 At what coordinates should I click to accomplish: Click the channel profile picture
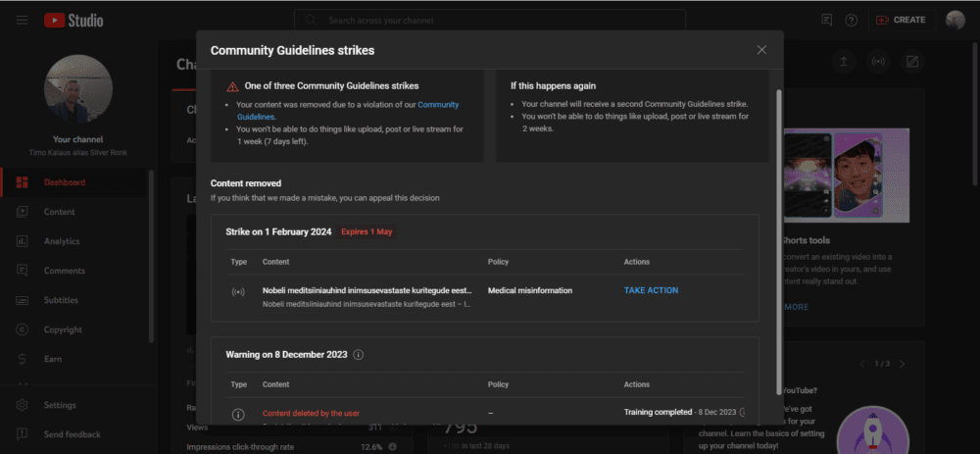tap(77, 88)
